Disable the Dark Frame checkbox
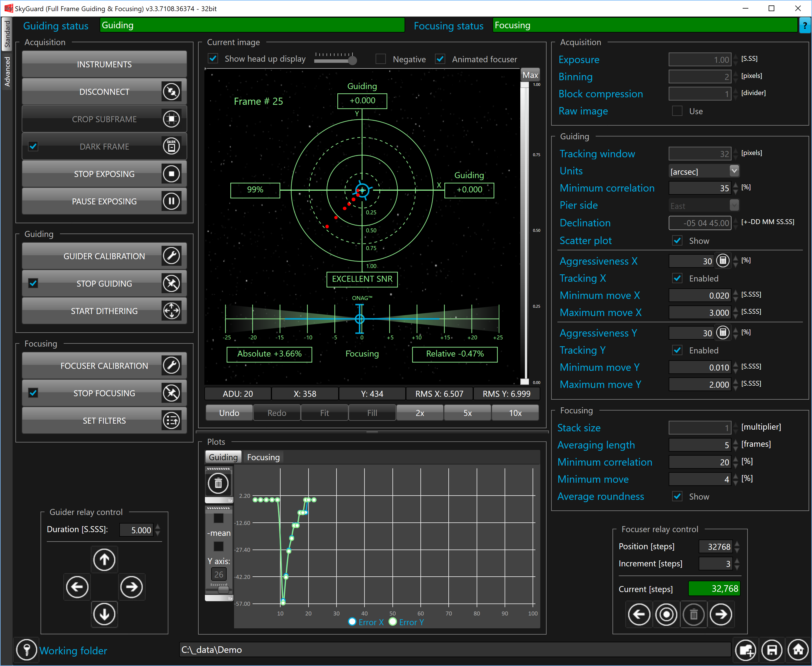 [33, 146]
